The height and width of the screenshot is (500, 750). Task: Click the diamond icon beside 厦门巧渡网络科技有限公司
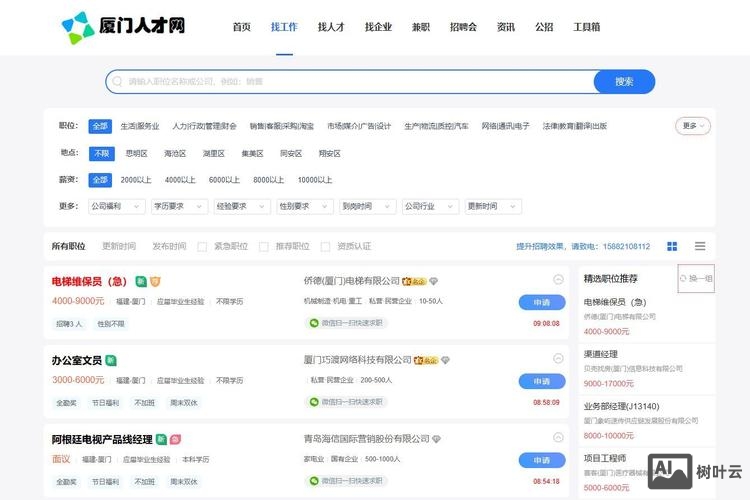(445, 360)
